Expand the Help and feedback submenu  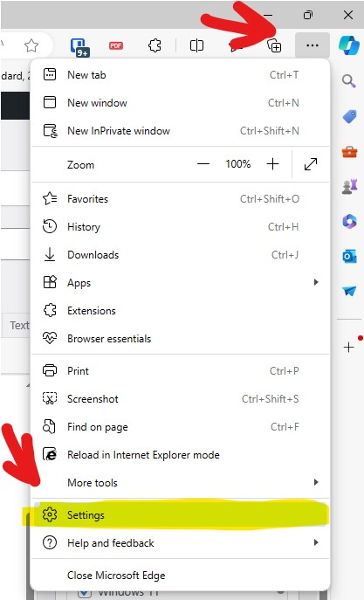(x=180, y=542)
